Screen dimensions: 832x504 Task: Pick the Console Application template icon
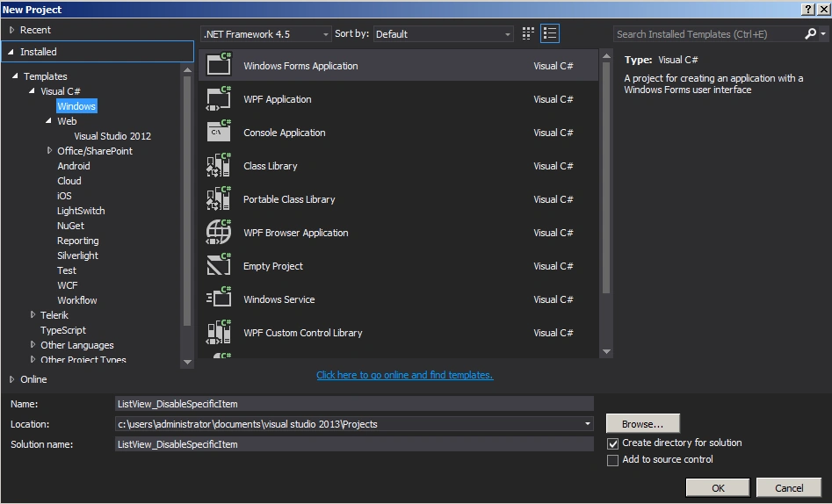click(x=219, y=132)
